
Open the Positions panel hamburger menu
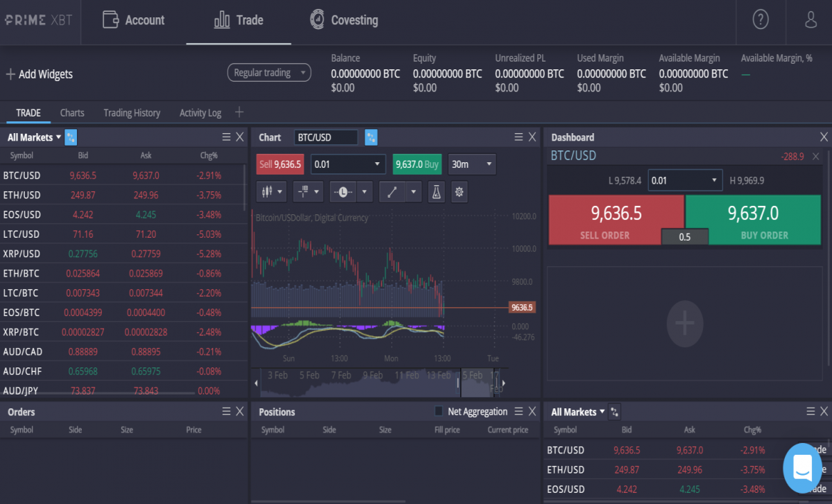pyautogui.click(x=519, y=412)
